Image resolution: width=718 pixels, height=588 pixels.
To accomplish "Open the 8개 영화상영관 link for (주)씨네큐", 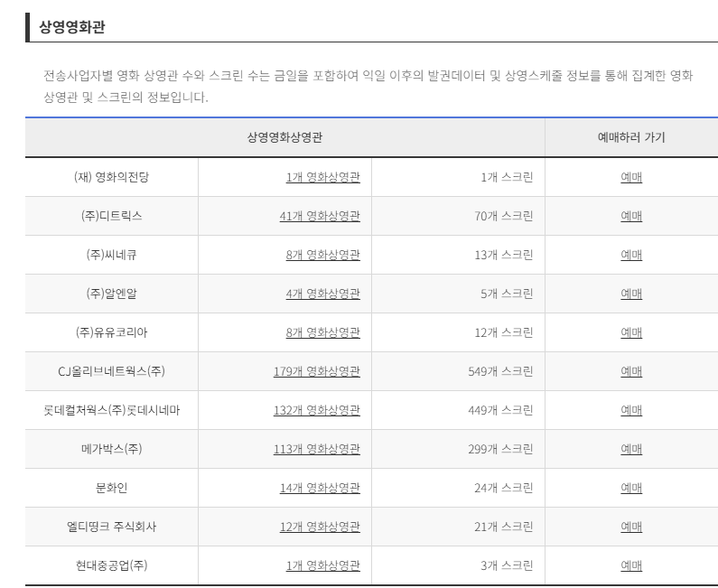I will point(322,255).
